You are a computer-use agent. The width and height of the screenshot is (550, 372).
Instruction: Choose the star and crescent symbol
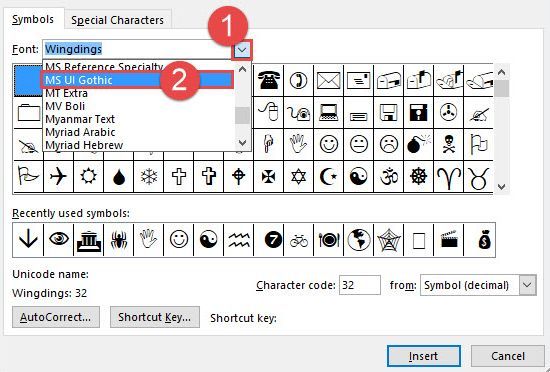tap(329, 176)
